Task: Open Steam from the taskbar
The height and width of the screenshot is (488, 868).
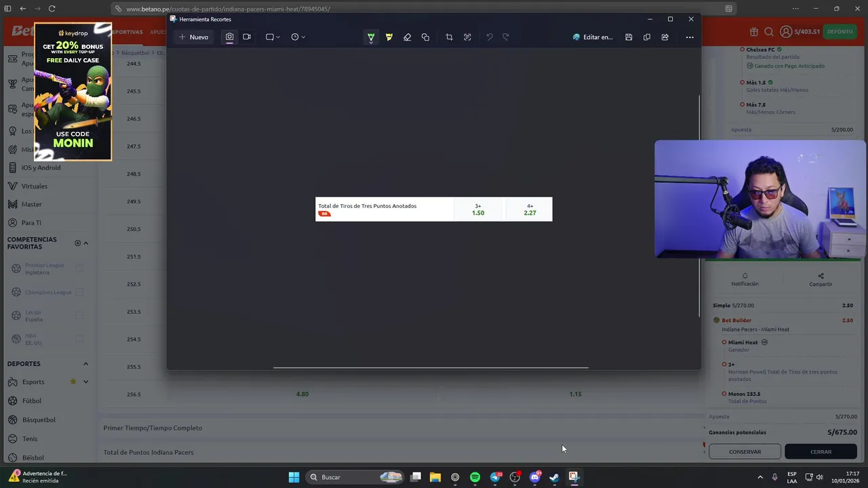Action: (554, 477)
